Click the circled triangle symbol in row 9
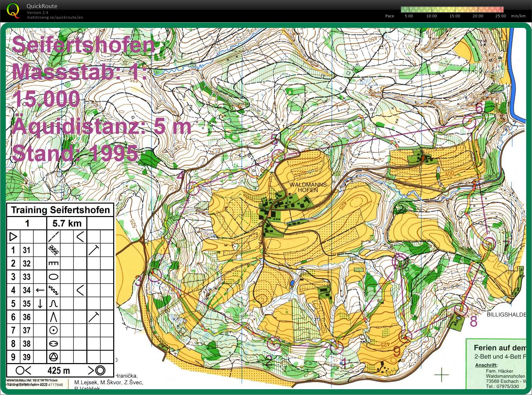The image size is (532, 395). (54, 357)
